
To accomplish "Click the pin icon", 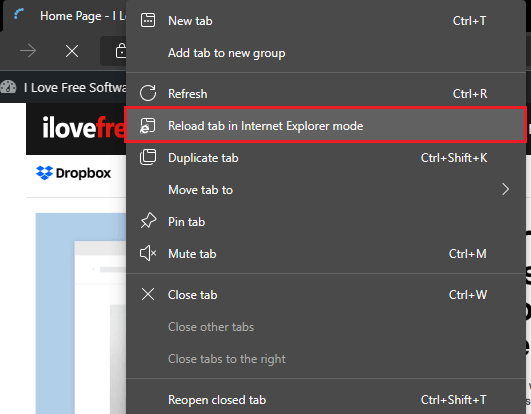I will pyautogui.click(x=148, y=221).
